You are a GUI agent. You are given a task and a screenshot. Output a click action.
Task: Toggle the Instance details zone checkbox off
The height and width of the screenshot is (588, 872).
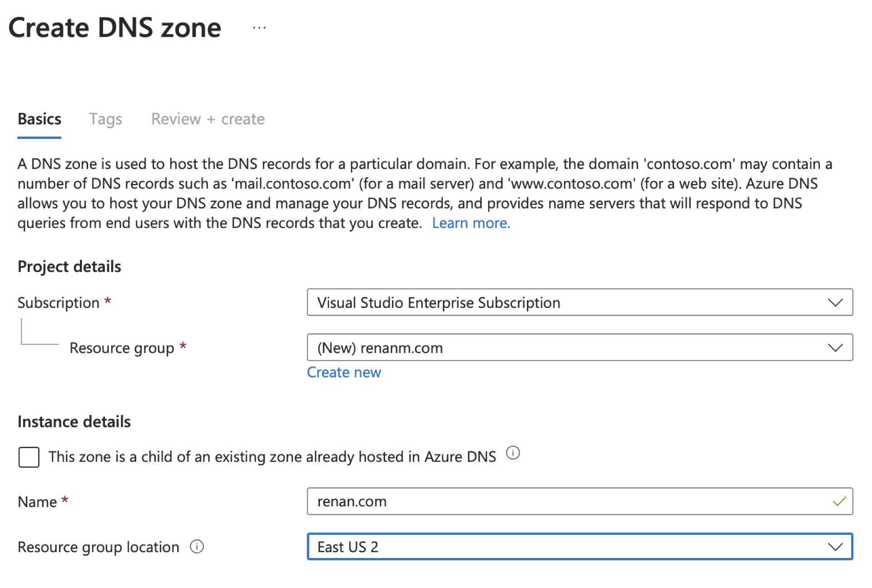(x=28, y=457)
